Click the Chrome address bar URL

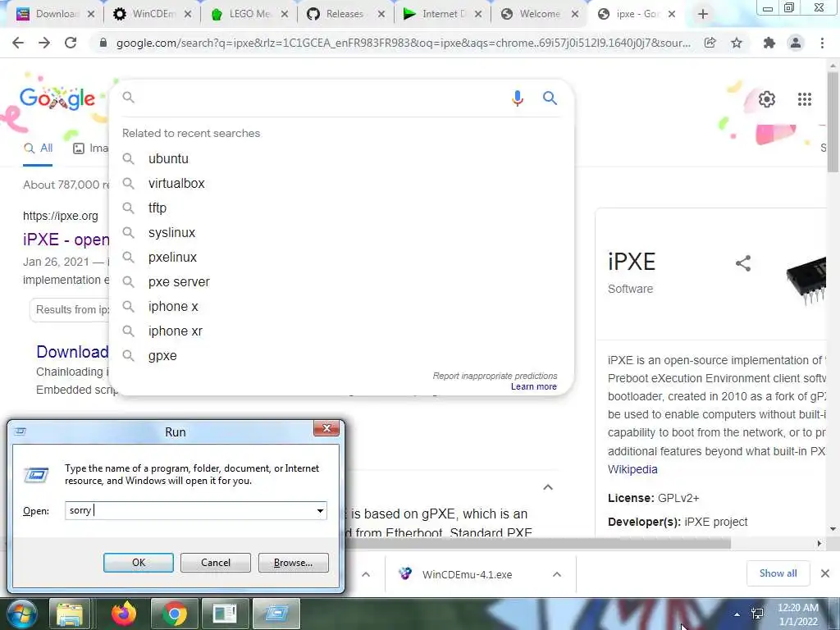coord(403,43)
